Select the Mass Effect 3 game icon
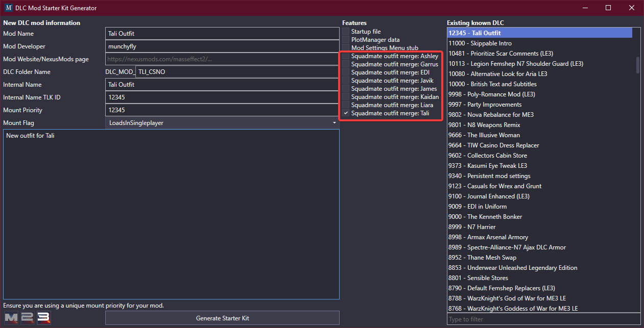The height and width of the screenshot is (328, 644). click(x=43, y=318)
